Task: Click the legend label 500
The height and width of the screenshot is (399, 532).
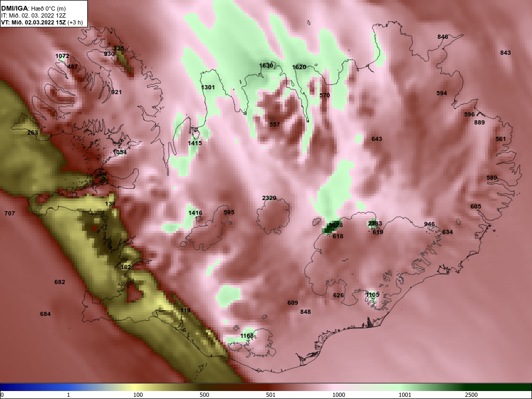Action: tap(205, 395)
